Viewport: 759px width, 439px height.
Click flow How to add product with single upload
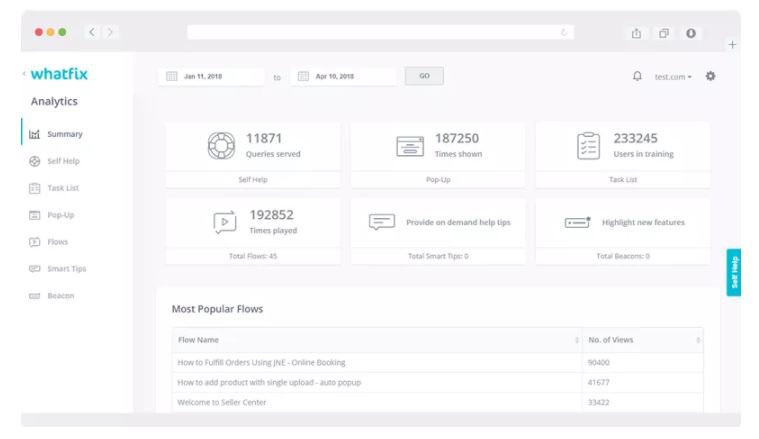269,382
